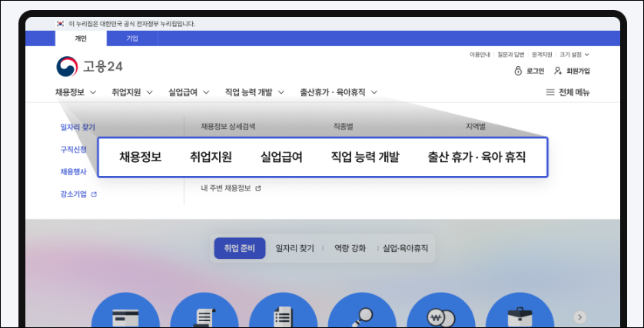Select the 일자리 찾기 pill tab
This screenshot has width=644, height=328.
(295, 248)
